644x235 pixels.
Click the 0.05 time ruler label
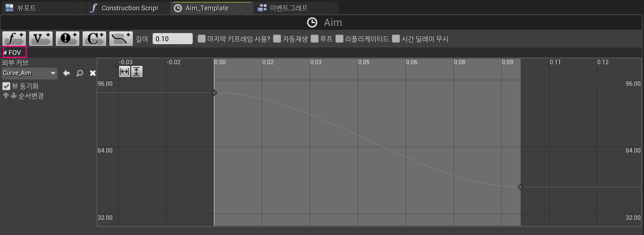point(364,62)
